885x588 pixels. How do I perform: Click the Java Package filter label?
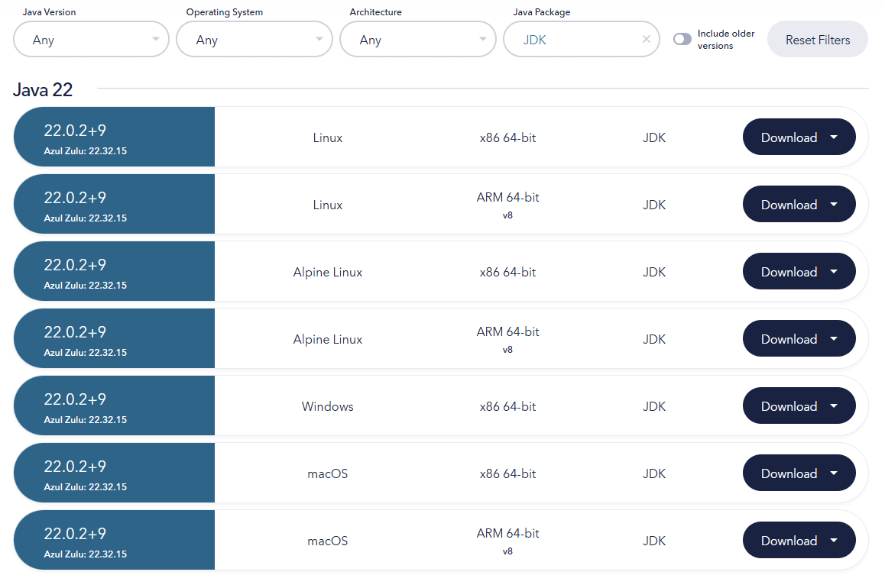(541, 12)
